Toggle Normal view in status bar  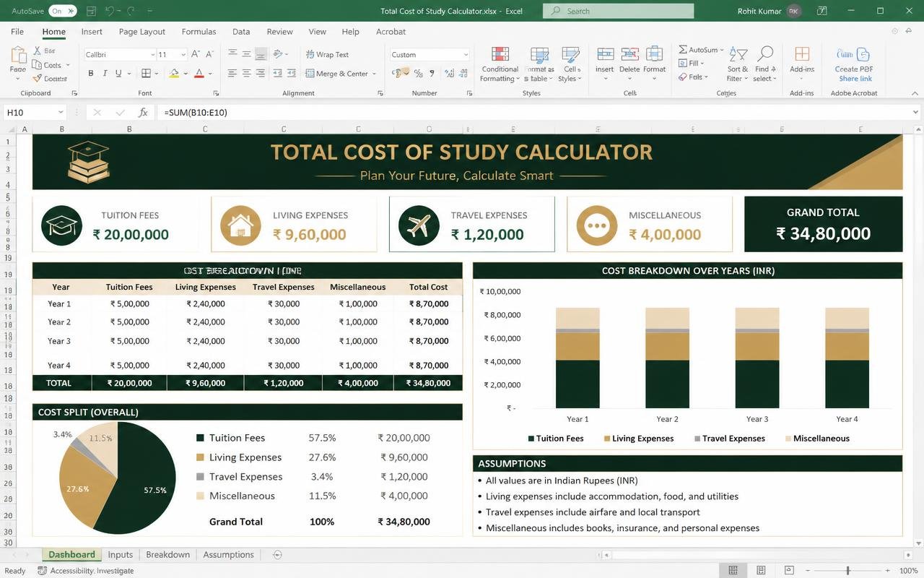(x=733, y=571)
